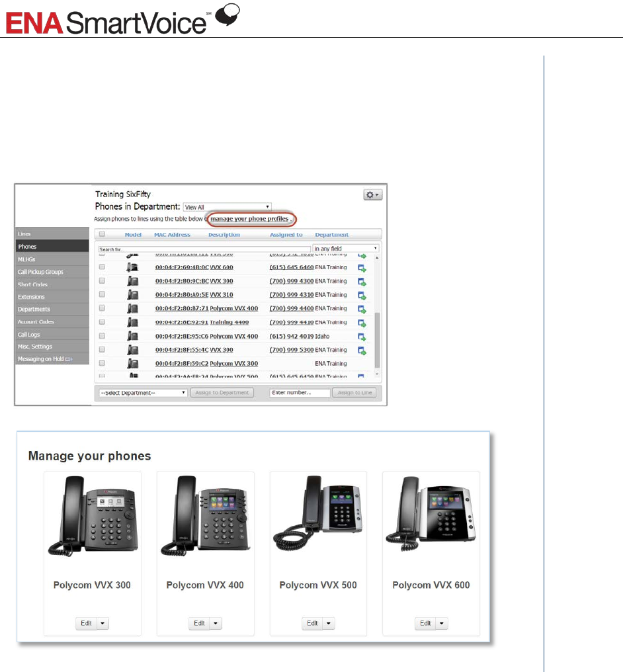This screenshot has width=623, height=672.
Task: Click unassign icon for 00:04:F2:80:9C:BC row
Action: 362,282
